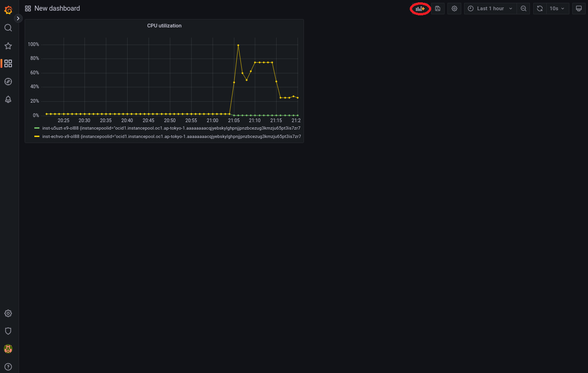Open the Alerting bell icon
The width and height of the screenshot is (588, 373).
[8, 99]
